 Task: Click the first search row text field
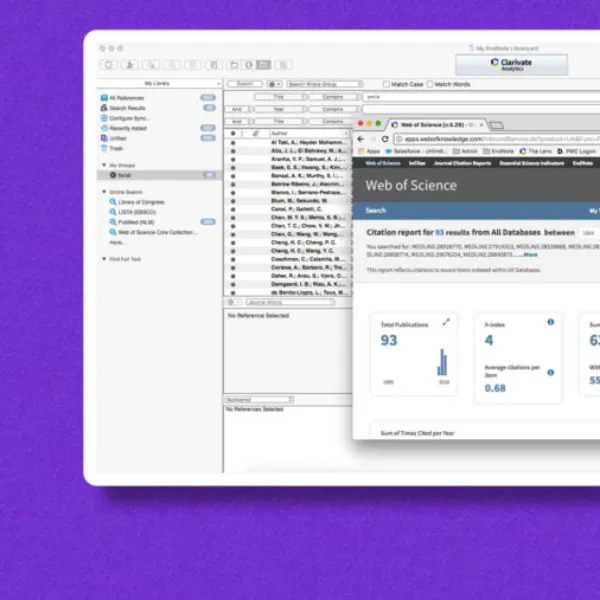click(x=482, y=97)
